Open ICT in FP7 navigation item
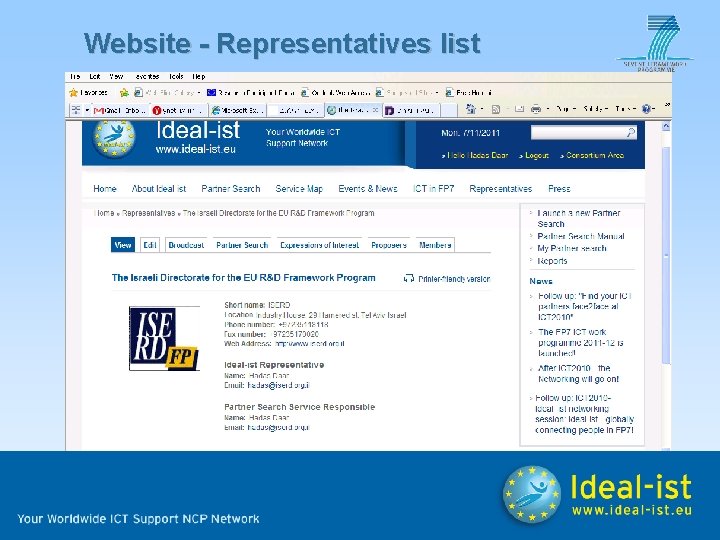This screenshot has height=540, width=720. click(433, 189)
